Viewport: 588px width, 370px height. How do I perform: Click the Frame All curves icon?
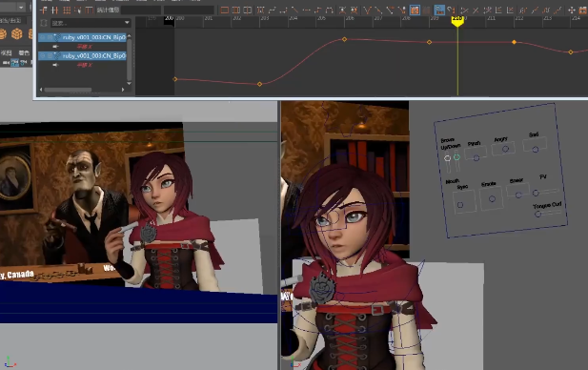tap(225, 10)
